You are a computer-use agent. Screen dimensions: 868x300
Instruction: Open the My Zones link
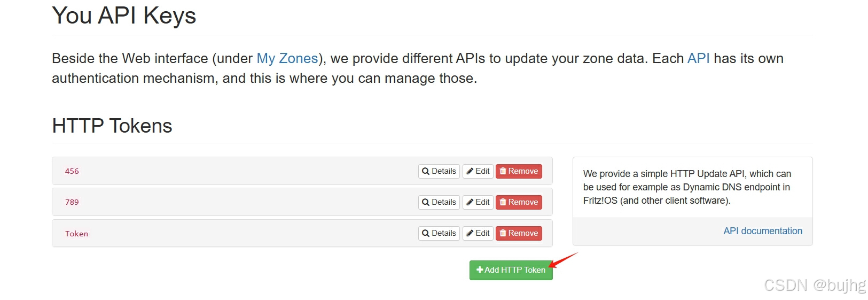coord(287,58)
